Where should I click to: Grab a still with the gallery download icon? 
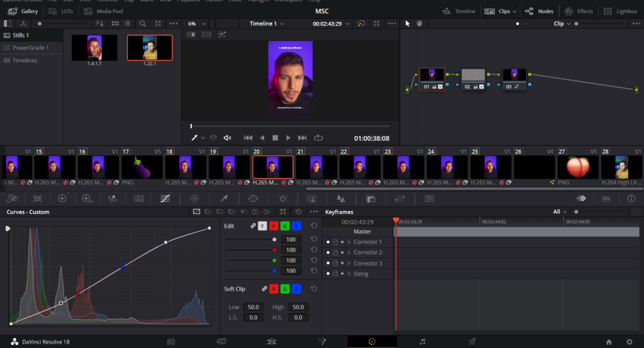[23, 23]
